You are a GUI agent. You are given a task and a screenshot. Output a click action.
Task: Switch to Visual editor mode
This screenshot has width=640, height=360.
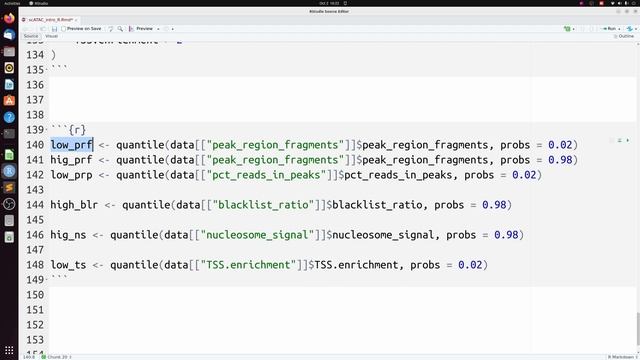(51, 36)
